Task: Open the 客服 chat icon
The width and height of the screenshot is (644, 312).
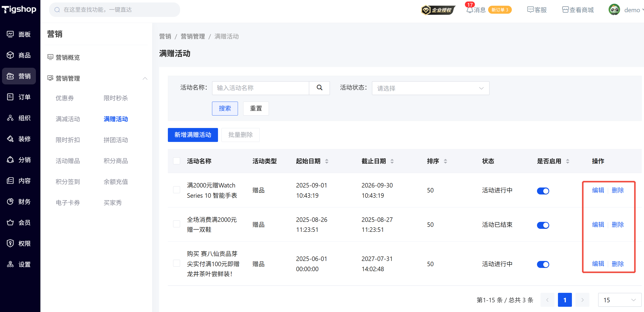Action: 530,10
